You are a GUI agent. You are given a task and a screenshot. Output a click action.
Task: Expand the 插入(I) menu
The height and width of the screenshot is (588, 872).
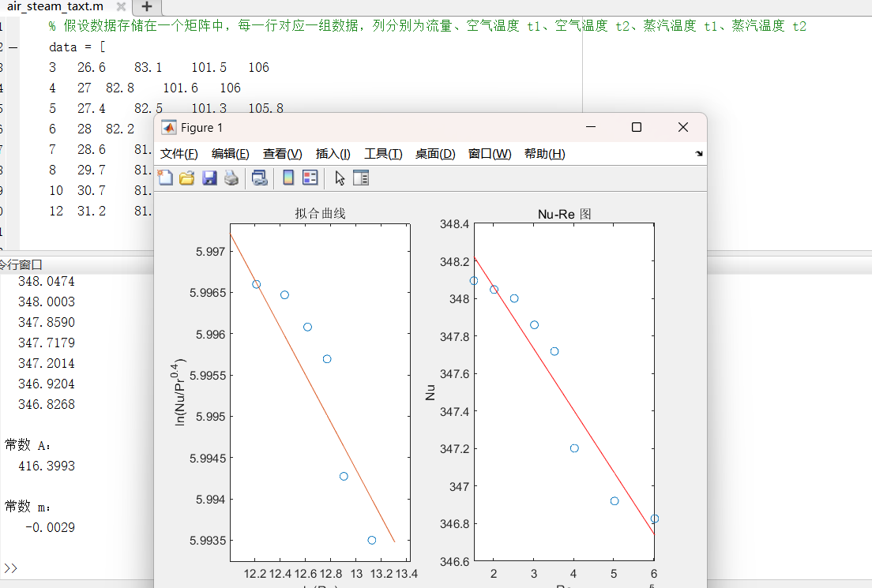point(333,154)
